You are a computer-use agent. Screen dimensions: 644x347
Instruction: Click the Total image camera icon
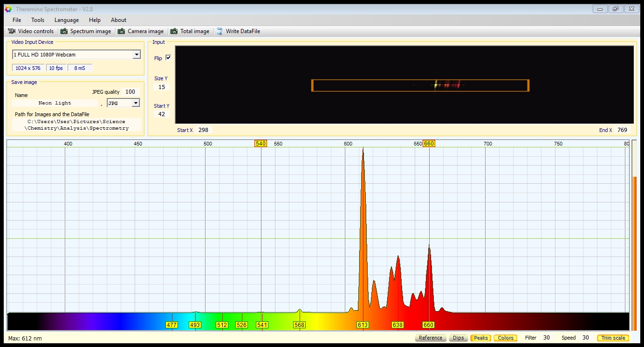[x=174, y=31]
